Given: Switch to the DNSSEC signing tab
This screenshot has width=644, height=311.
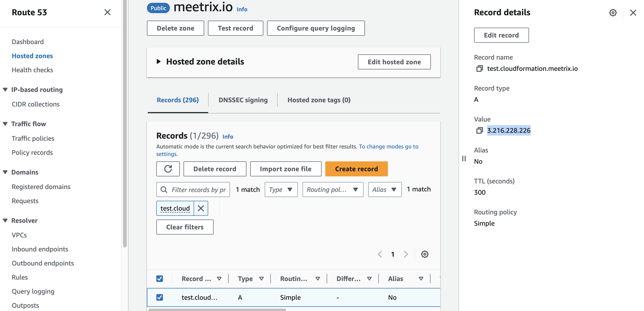Looking at the screenshot, I should click(243, 100).
